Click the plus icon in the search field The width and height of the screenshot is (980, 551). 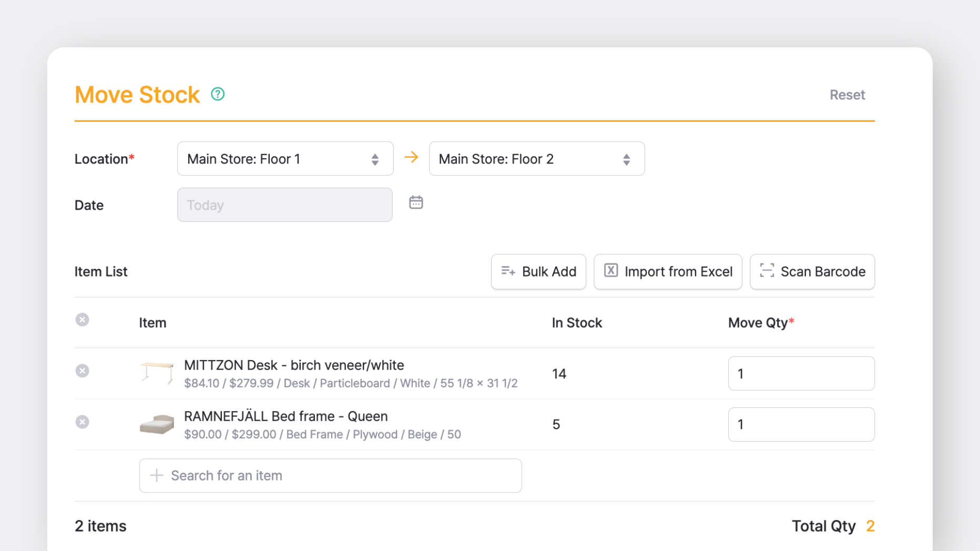click(x=156, y=475)
